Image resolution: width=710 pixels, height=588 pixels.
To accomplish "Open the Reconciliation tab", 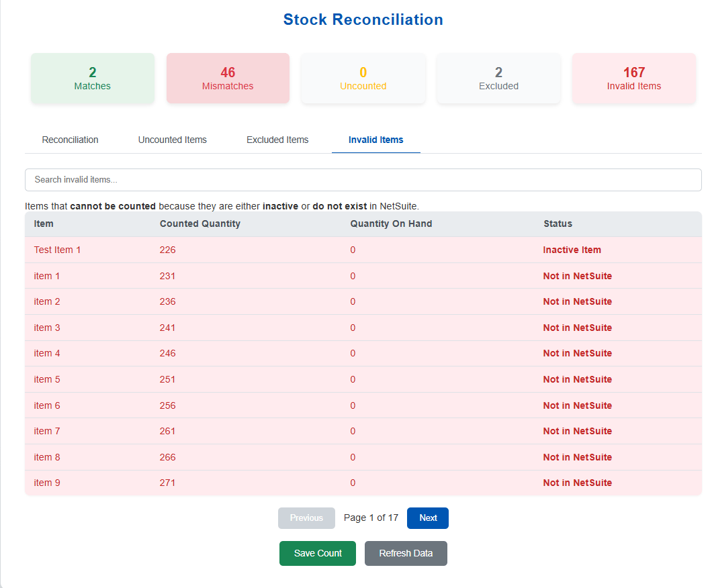I will click(x=70, y=140).
